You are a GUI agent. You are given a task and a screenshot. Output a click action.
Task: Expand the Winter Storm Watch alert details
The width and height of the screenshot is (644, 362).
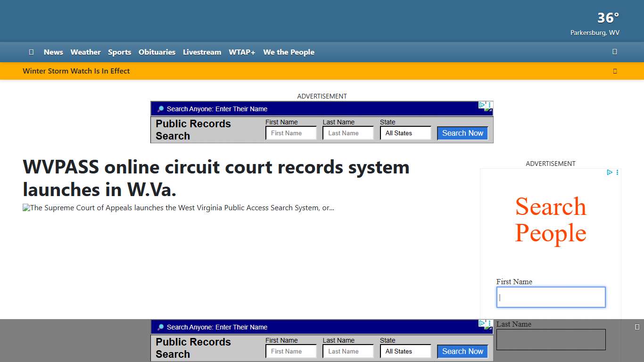pos(76,71)
